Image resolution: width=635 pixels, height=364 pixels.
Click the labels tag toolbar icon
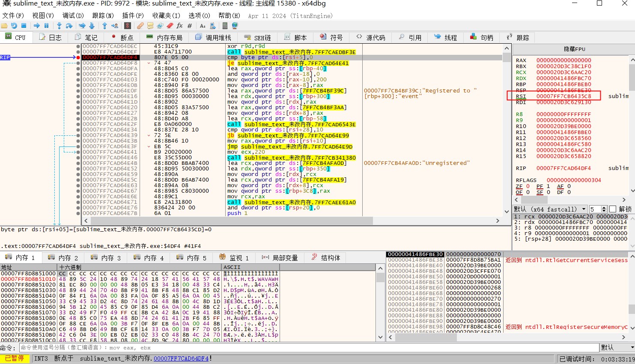point(160,26)
